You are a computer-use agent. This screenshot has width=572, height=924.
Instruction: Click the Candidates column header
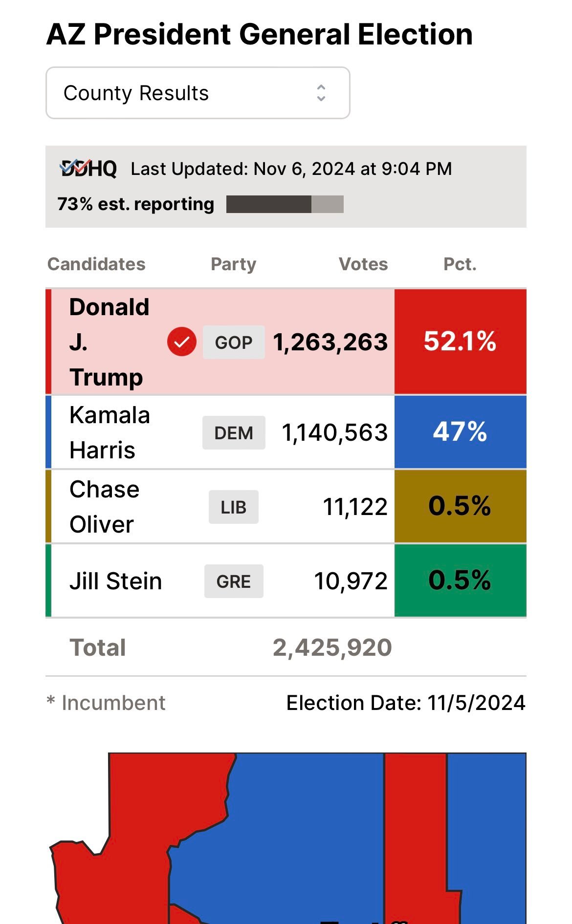pyautogui.click(x=96, y=264)
